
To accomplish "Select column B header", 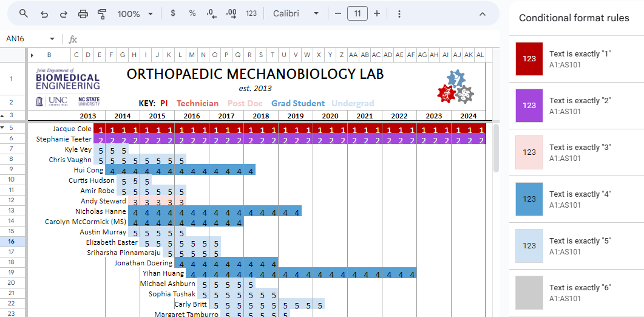I will tap(49, 55).
